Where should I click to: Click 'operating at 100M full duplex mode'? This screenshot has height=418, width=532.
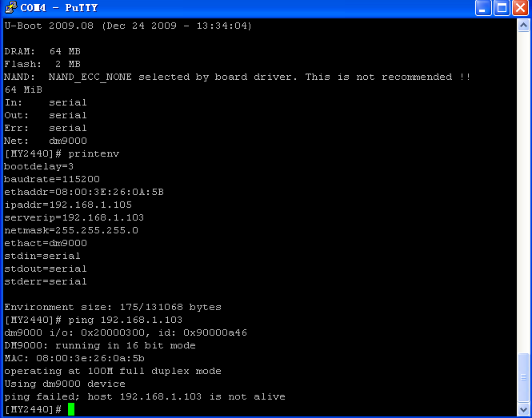pyautogui.click(x=113, y=371)
